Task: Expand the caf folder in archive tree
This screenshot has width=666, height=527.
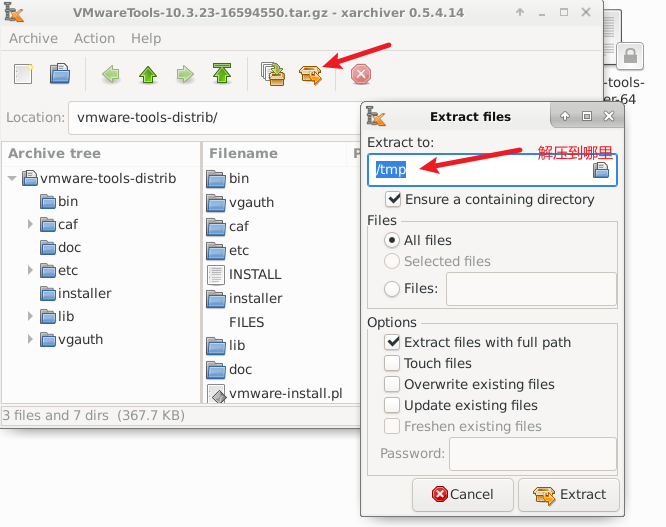Action: point(31,225)
